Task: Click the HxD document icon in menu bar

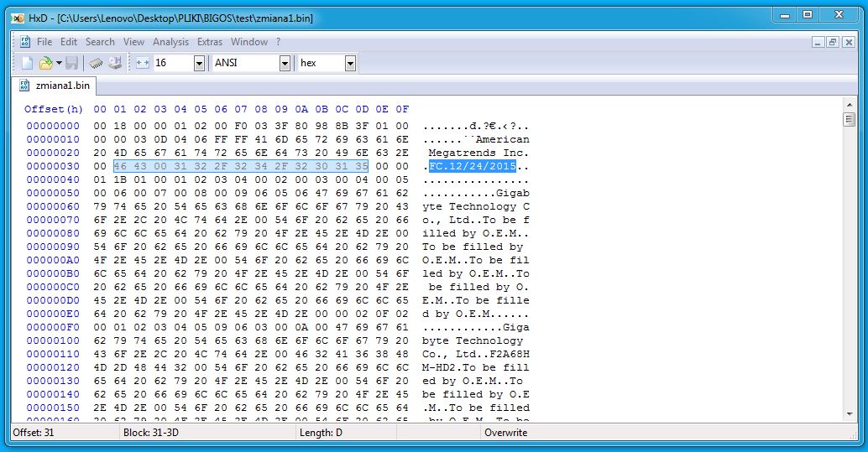Action: (25, 41)
